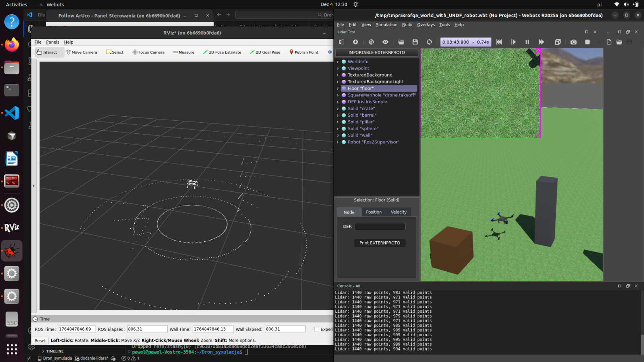This screenshot has width=644, height=362.
Task: Reload the world with the circular arrow icon
Action: point(429,42)
